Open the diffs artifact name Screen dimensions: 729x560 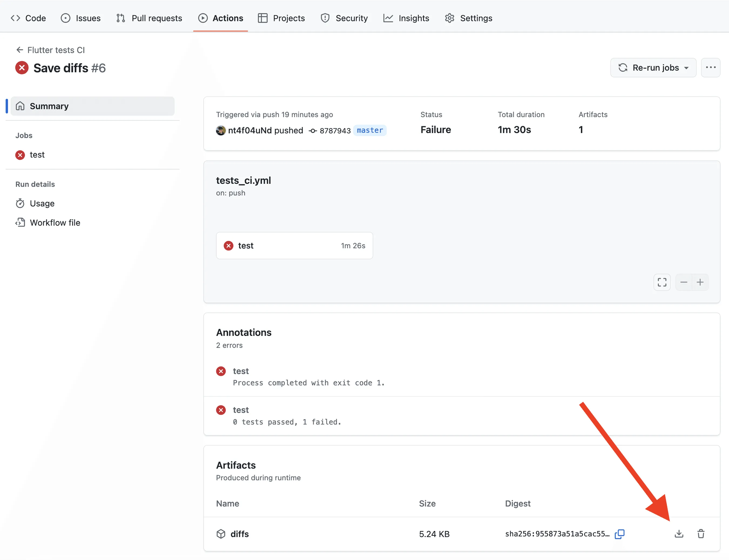tap(240, 534)
